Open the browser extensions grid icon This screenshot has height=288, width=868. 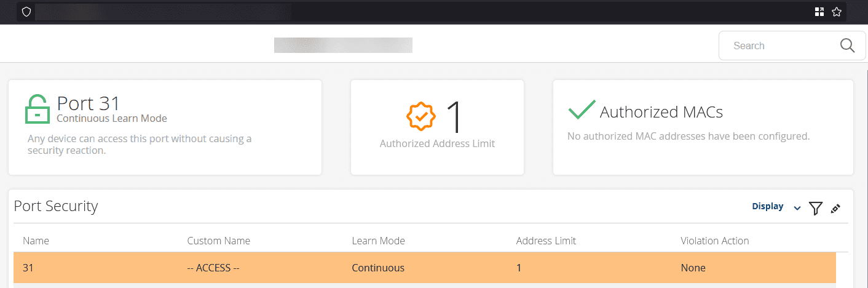click(819, 12)
